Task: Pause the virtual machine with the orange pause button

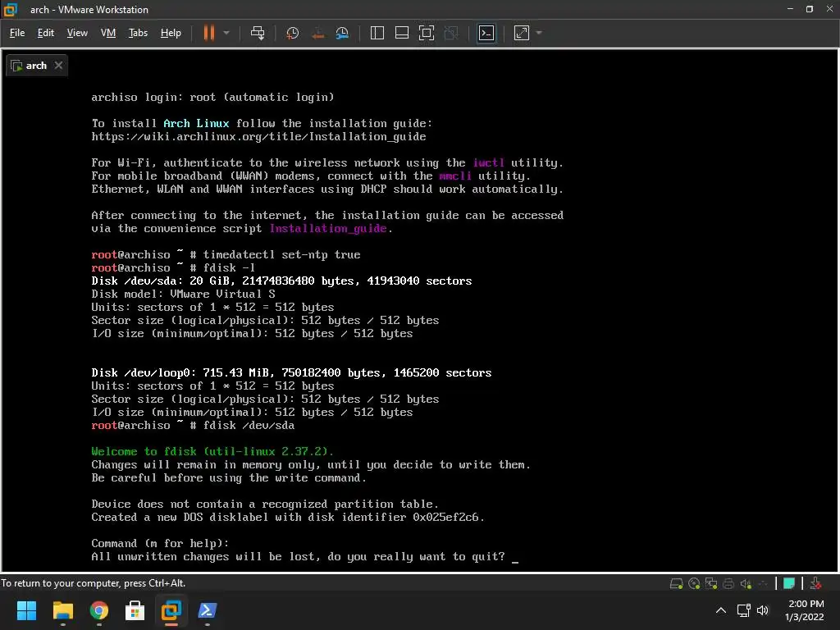Action: point(209,33)
